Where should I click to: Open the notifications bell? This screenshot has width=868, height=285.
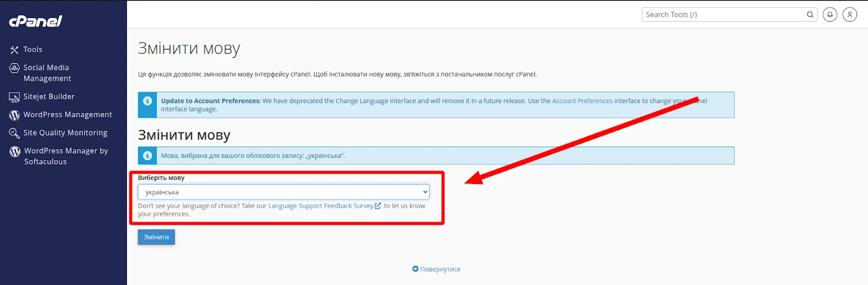tap(829, 15)
